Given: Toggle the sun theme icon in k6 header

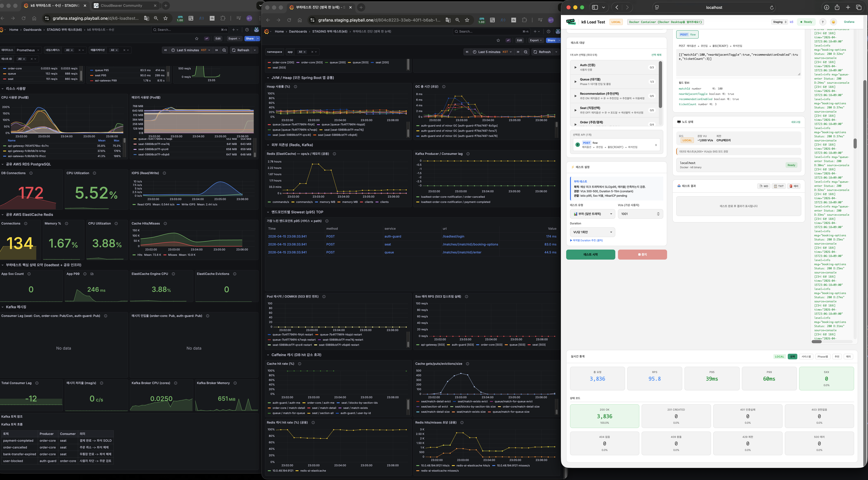Looking at the screenshot, I should click(833, 22).
